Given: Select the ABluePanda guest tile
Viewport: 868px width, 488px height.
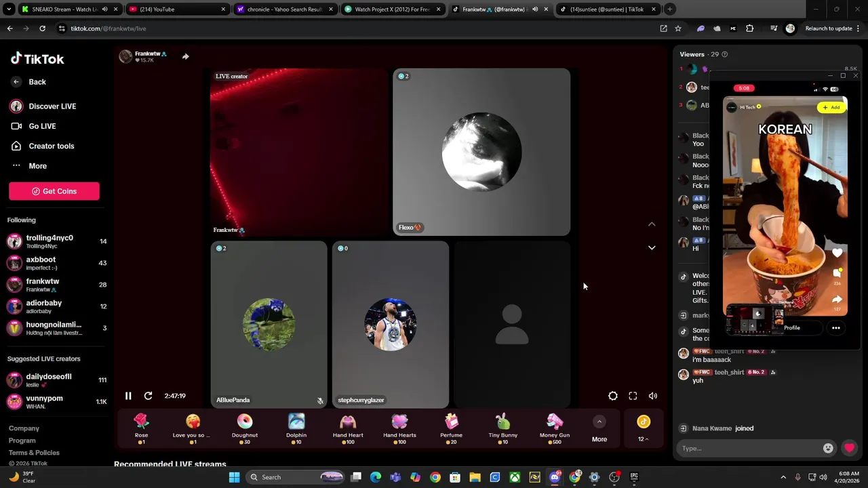Looking at the screenshot, I should 269,325.
